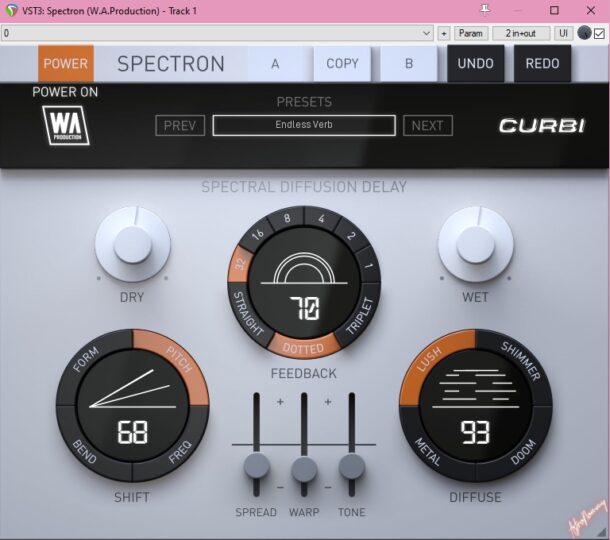Select the 32 note division segment
Image resolution: width=610 pixels, height=540 pixels.
(240, 266)
